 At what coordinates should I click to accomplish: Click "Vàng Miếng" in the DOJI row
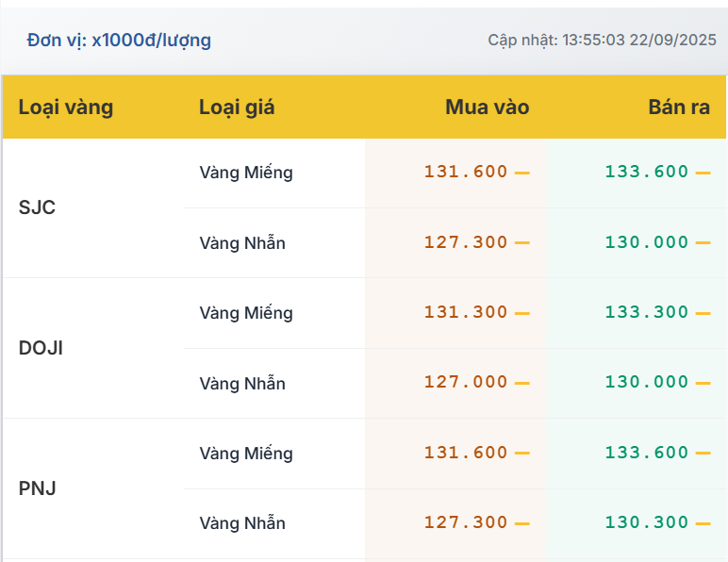pyautogui.click(x=246, y=313)
